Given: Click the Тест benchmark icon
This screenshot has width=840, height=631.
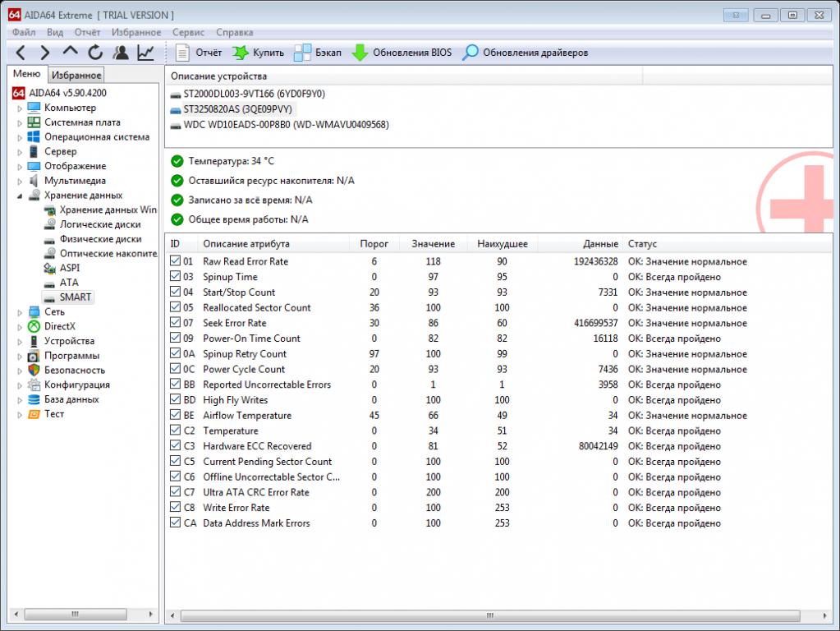Looking at the screenshot, I should coord(34,414).
